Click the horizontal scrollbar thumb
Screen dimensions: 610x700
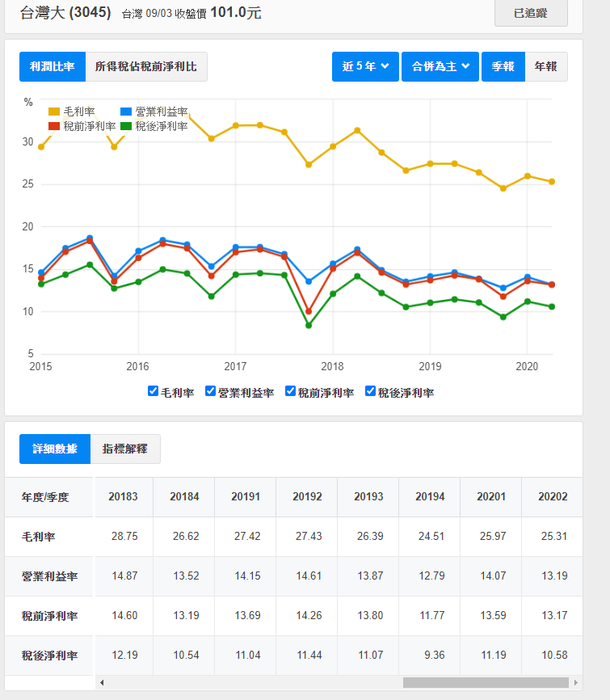(486, 682)
